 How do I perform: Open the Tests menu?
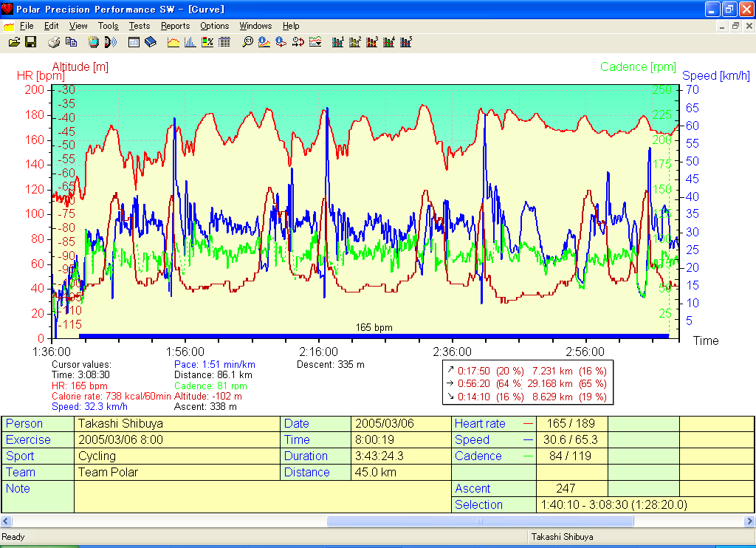[x=139, y=26]
